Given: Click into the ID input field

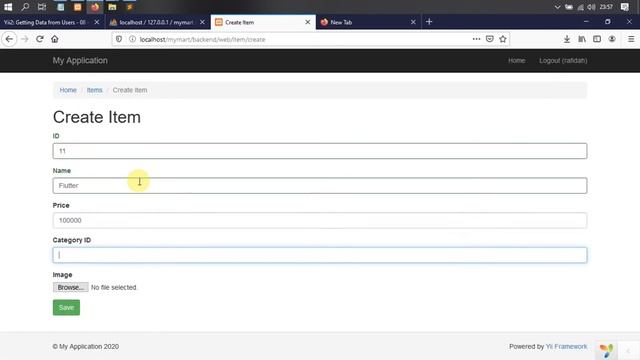Looking at the screenshot, I should pyautogui.click(x=320, y=151).
